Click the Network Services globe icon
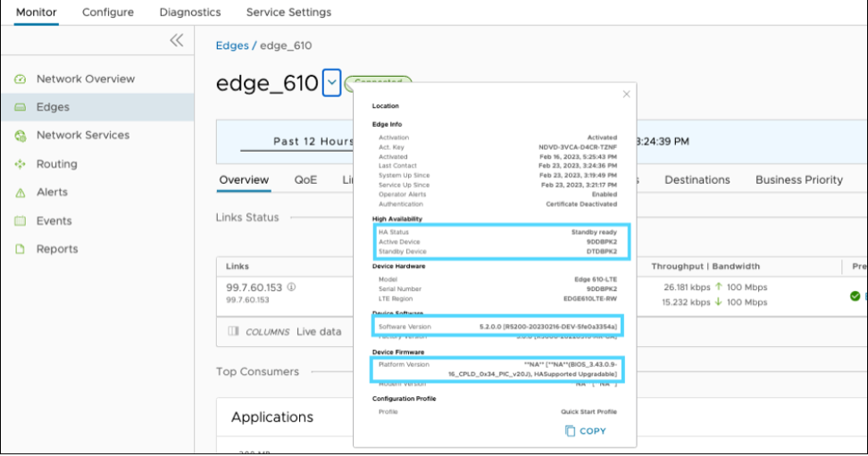This screenshot has width=868, height=456. click(x=21, y=136)
